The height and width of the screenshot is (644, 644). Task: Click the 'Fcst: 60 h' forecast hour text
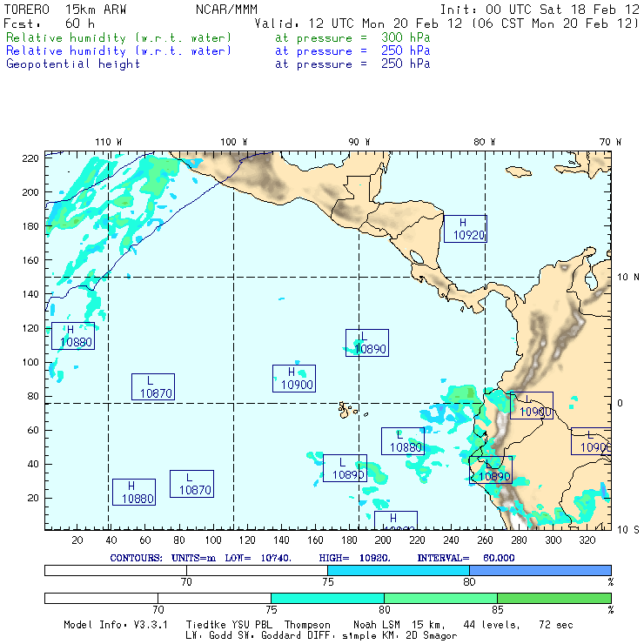50,23
